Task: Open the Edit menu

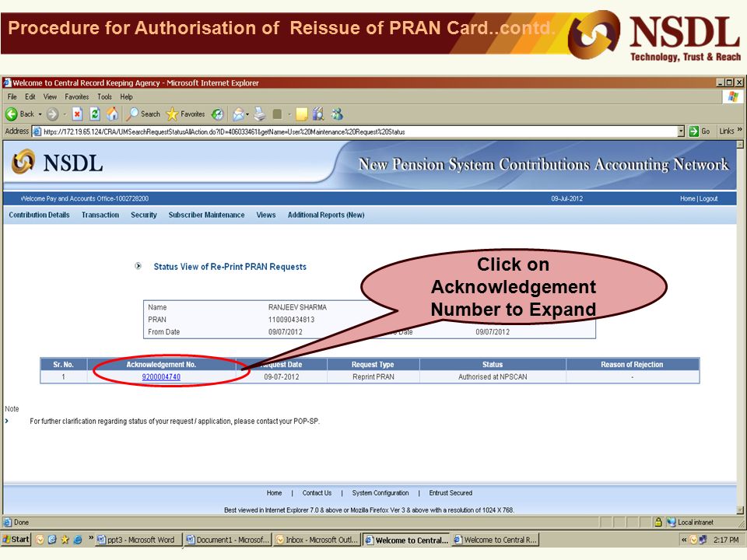Action: coord(30,96)
